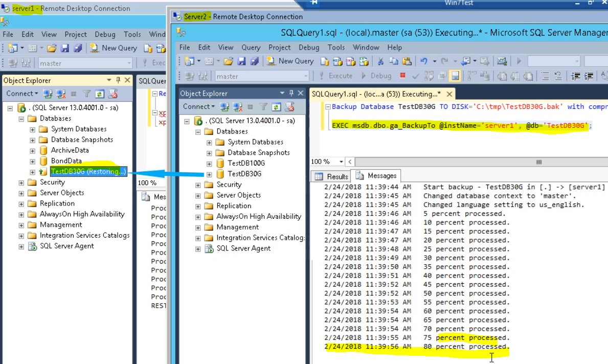608x364 pixels.
Task: Click the Save icon in Server2 toolbar
Action: point(241,61)
